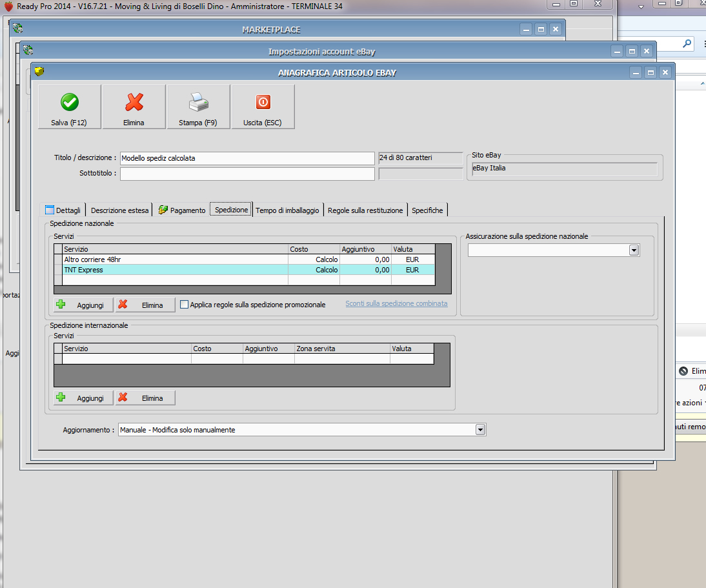Click Salva (F12) green checkmark button
The width and height of the screenshot is (706, 588).
pyautogui.click(x=69, y=107)
